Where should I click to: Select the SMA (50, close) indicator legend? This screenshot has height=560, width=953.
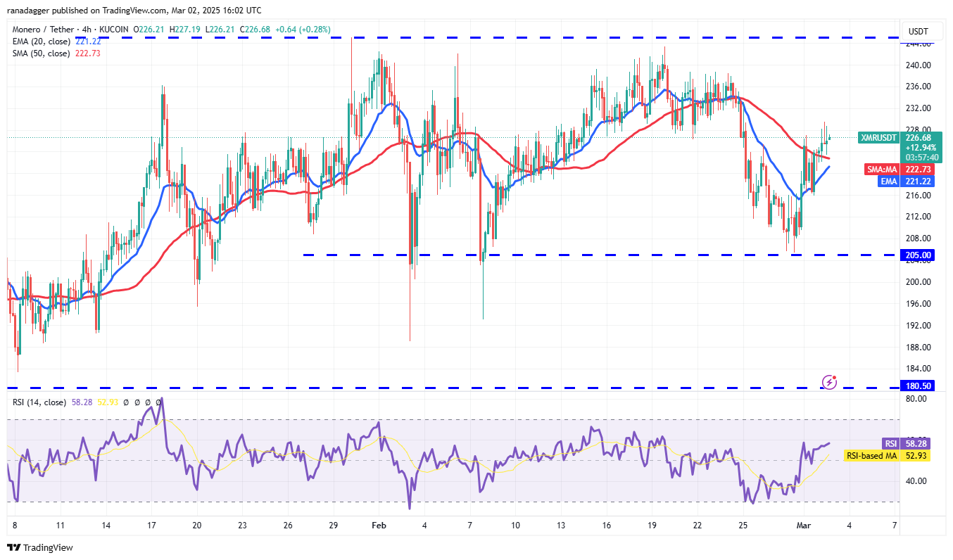[x=39, y=53]
